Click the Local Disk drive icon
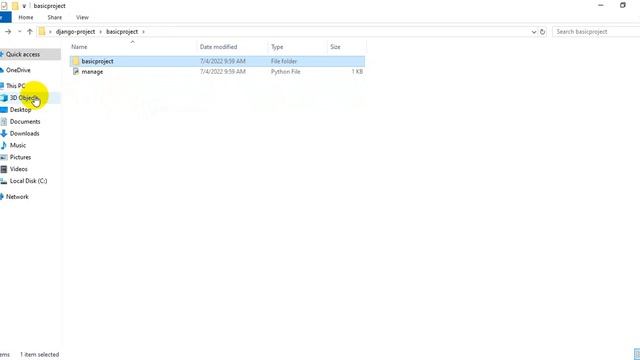The image size is (640, 360). tap(4, 181)
